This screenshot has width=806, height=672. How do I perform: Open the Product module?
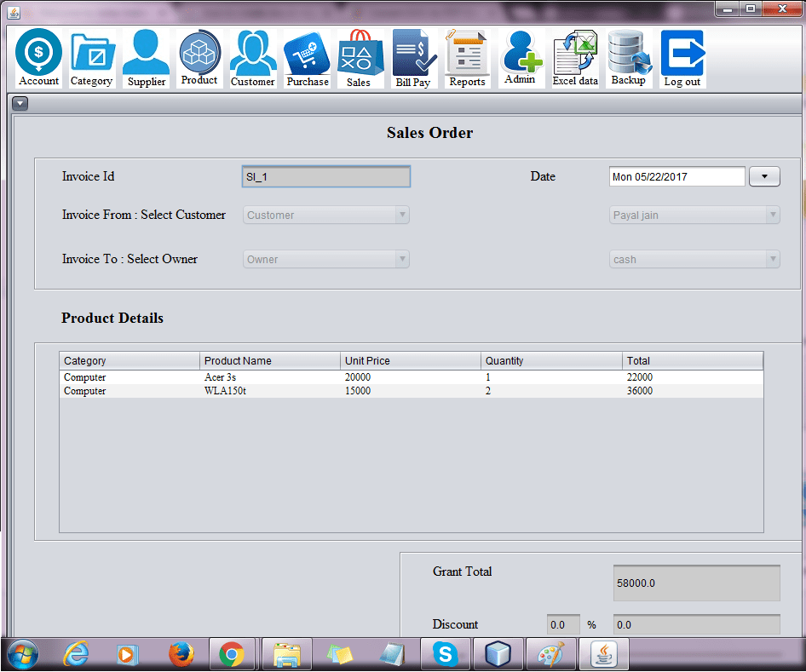coord(199,58)
